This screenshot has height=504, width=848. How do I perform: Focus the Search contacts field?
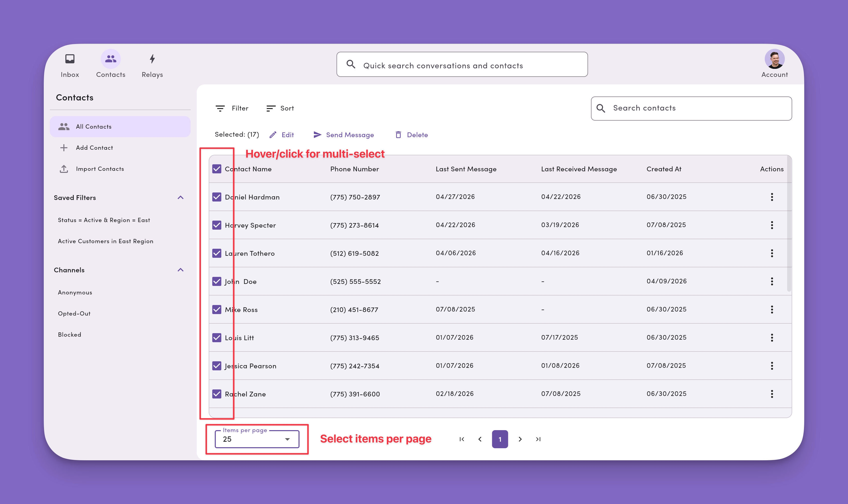click(x=691, y=108)
